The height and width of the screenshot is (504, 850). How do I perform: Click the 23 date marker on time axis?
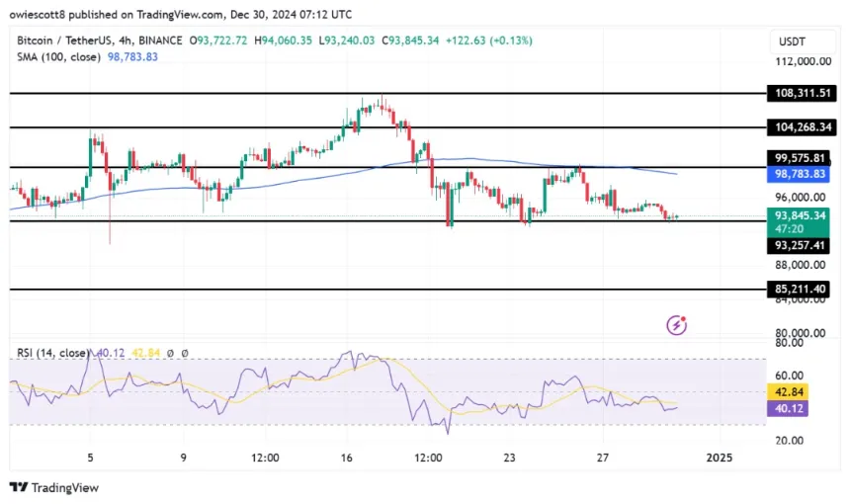coord(509,458)
